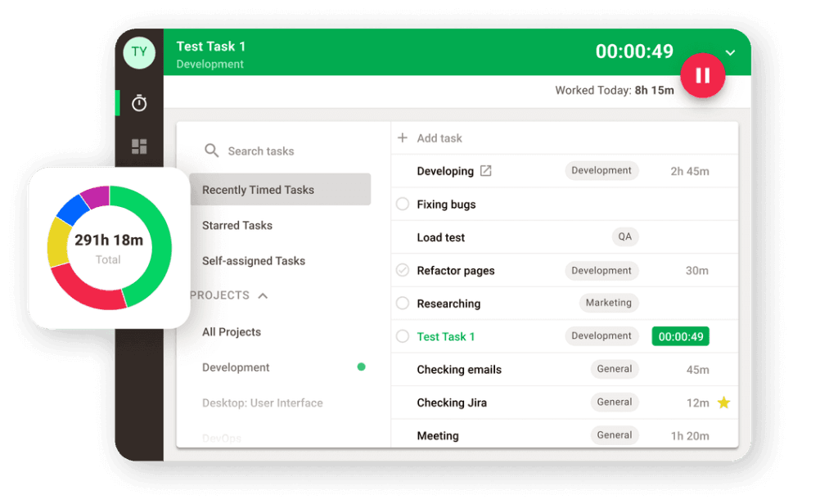Collapse the Projects section

point(263,295)
